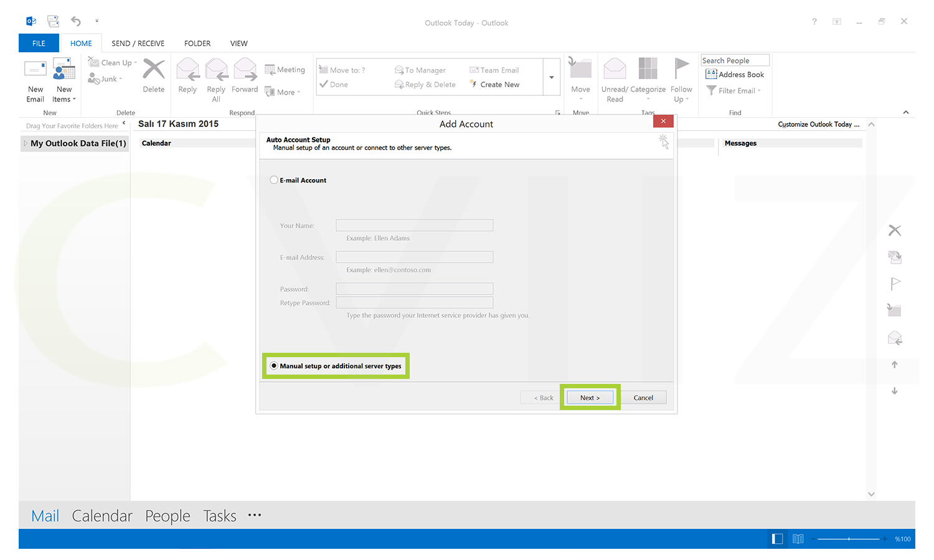Viewport: 934px width, 560px height.
Task: Open navigation options ellipsis
Action: 255,515
